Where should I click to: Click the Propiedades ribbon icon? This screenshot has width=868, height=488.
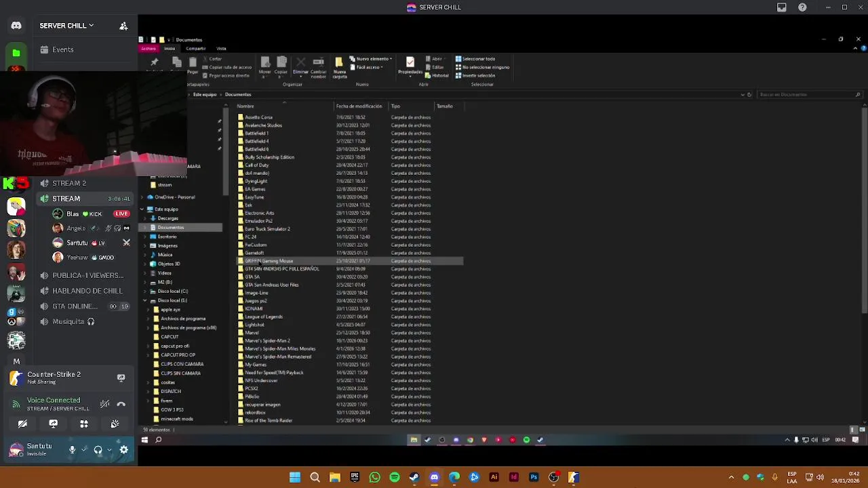tap(410, 66)
